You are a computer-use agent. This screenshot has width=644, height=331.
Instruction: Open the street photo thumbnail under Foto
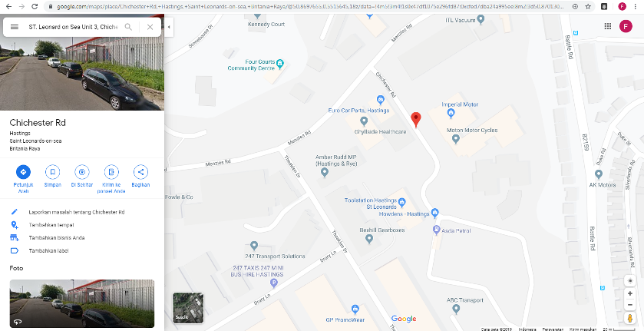click(x=82, y=303)
